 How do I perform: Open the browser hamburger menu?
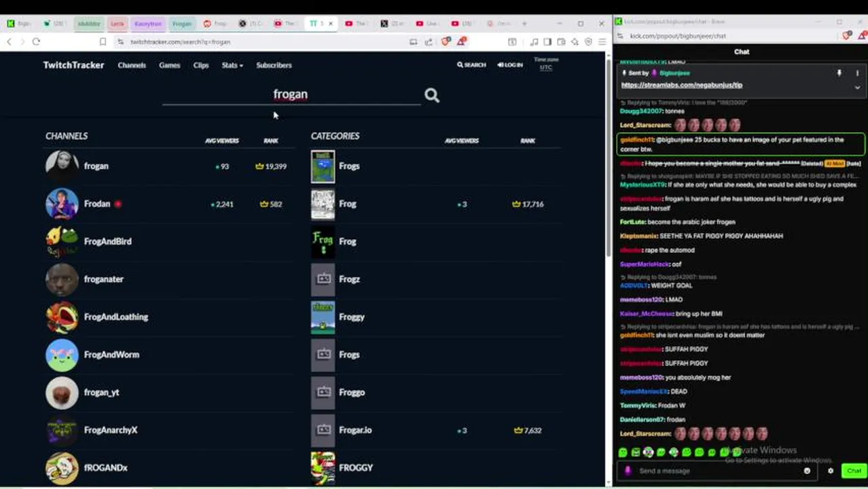[x=602, y=41]
